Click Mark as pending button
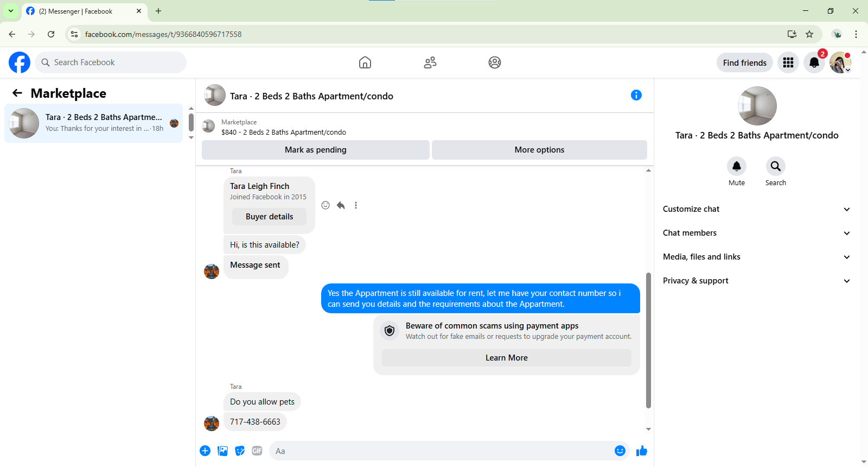Viewport: 868px width, 467px height. [316, 150]
